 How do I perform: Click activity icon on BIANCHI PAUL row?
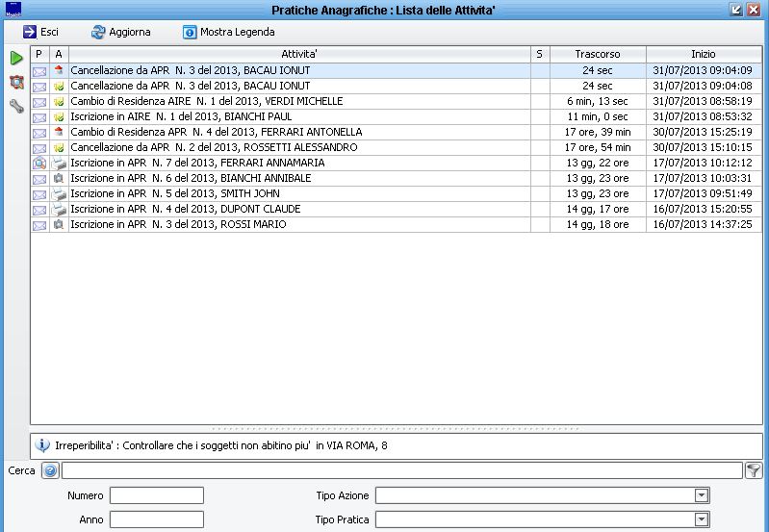59,117
